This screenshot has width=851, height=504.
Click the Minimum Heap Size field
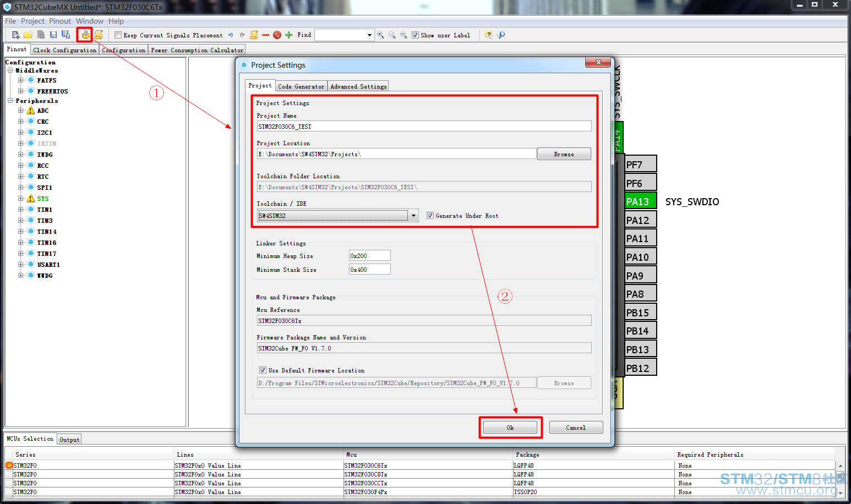tap(370, 256)
